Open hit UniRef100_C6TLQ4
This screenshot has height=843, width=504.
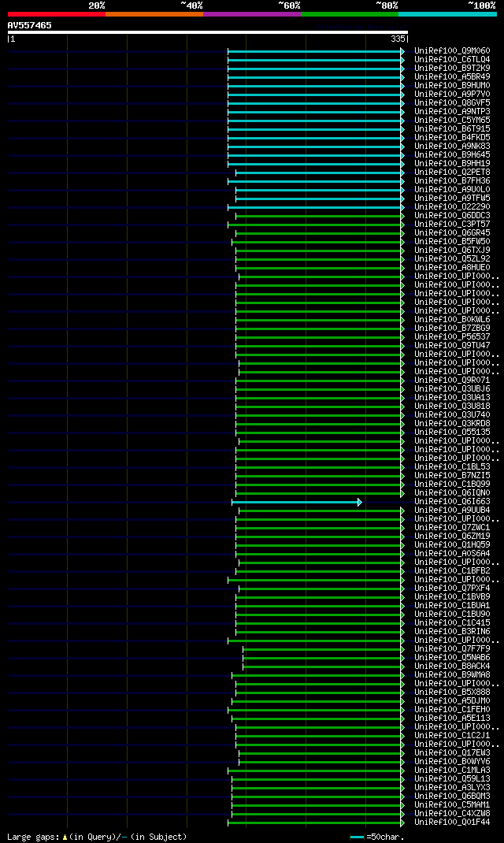pyautogui.click(x=452, y=60)
